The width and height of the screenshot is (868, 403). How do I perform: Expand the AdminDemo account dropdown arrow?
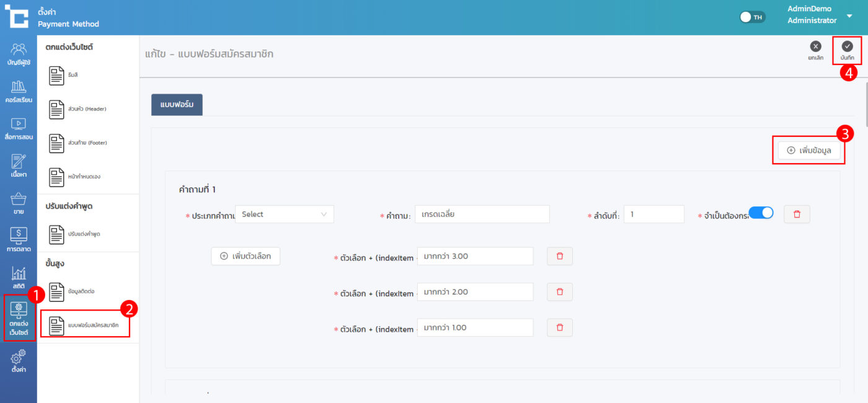[849, 15]
